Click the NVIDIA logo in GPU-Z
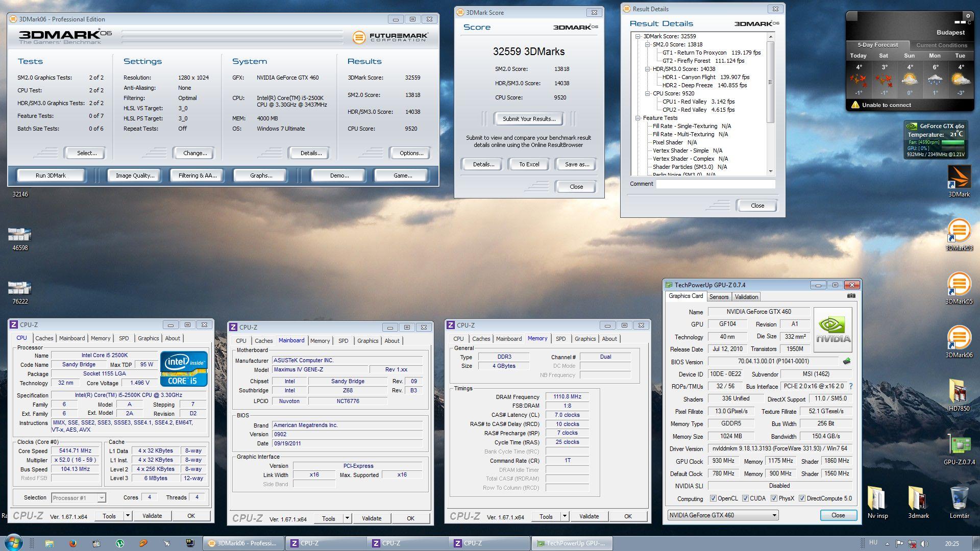Screen dimensions: 980x551 [x=833, y=330]
